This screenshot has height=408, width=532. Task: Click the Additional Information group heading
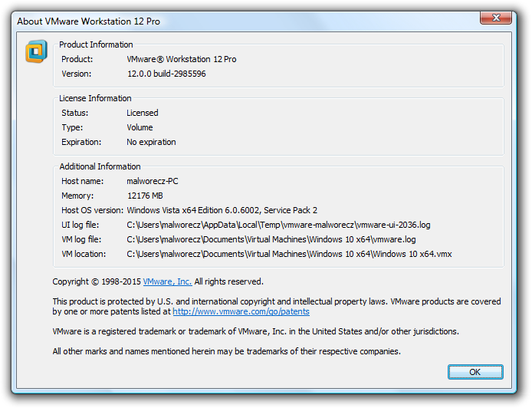[100, 166]
